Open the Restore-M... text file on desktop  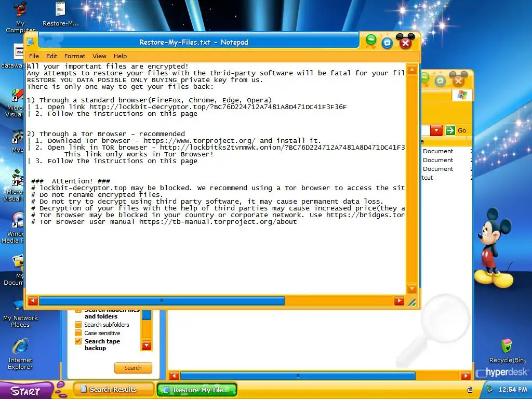coord(60,14)
